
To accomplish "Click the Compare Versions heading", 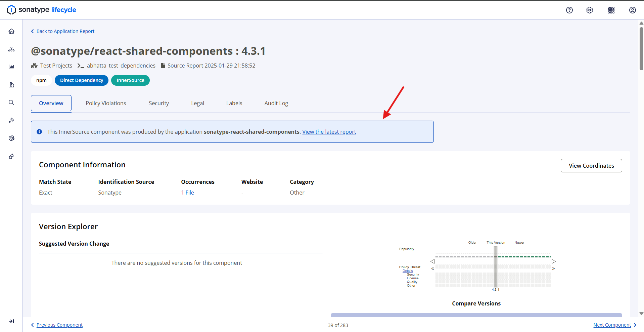I will 476,303.
